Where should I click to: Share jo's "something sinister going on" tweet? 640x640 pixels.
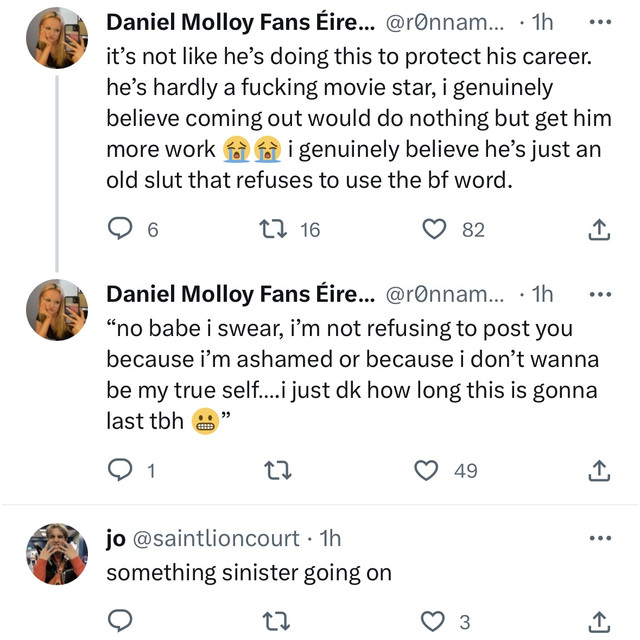(599, 622)
